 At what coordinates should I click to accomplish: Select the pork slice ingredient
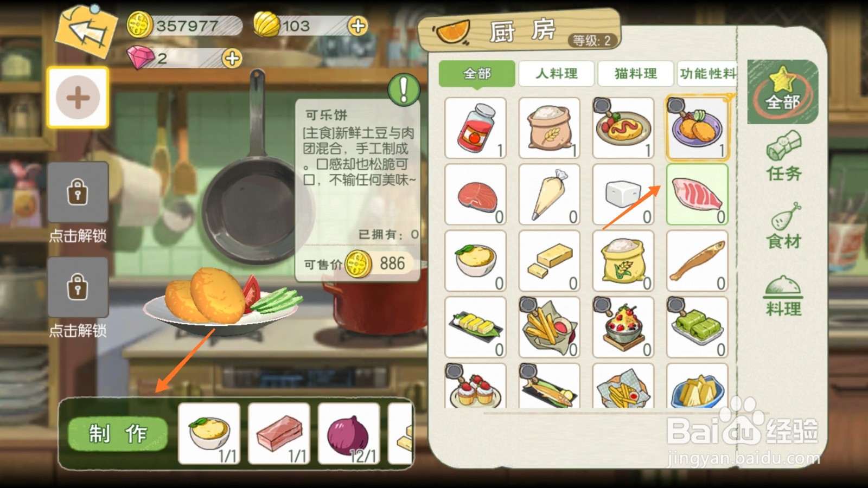click(697, 195)
